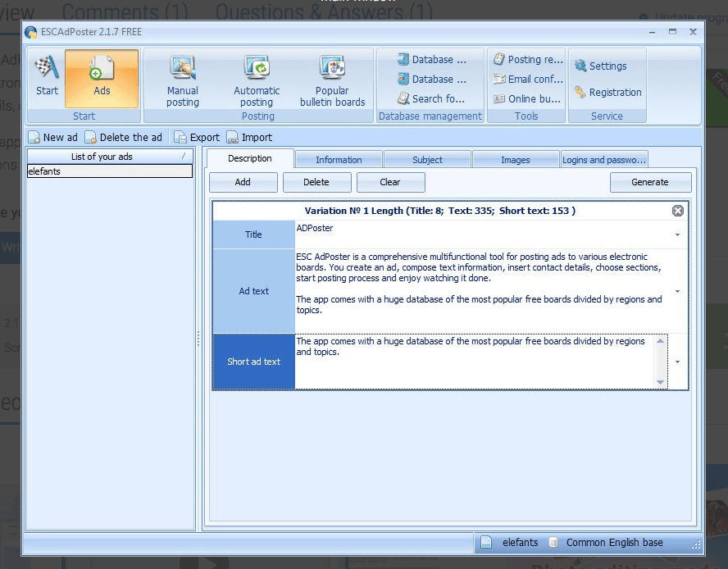Open the Ads section in the ribbon
Viewport: 728px width, 569px height.
coord(102,79)
